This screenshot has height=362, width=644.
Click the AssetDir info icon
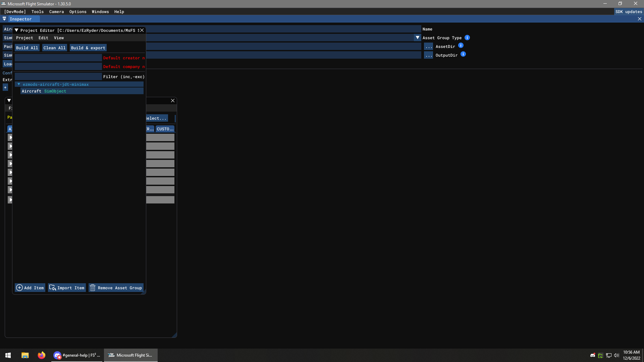tap(461, 45)
